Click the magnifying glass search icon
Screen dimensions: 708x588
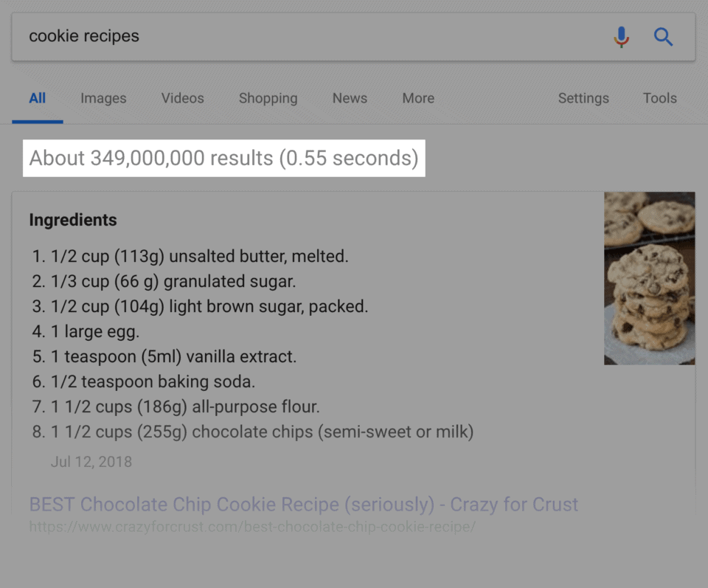pos(663,36)
